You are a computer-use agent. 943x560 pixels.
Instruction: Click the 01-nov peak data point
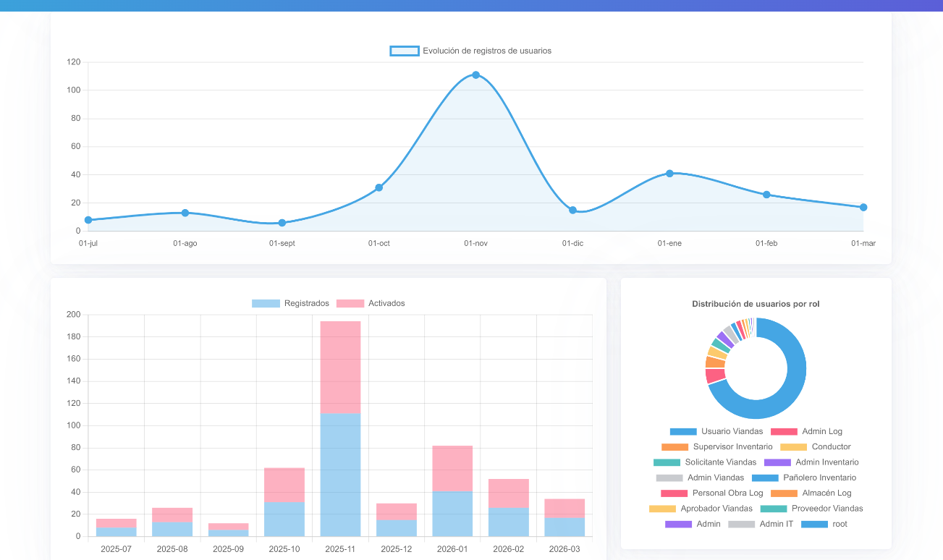pyautogui.click(x=475, y=75)
